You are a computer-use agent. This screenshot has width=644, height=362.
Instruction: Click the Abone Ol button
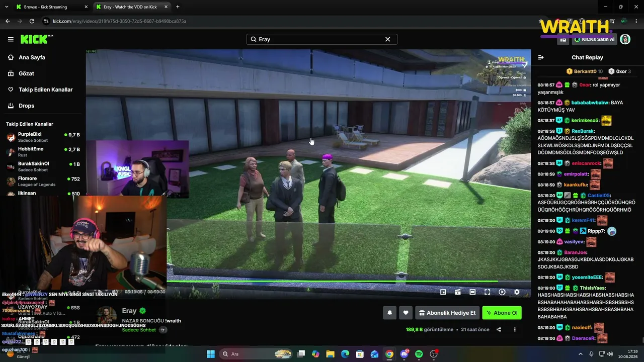coord(502,313)
